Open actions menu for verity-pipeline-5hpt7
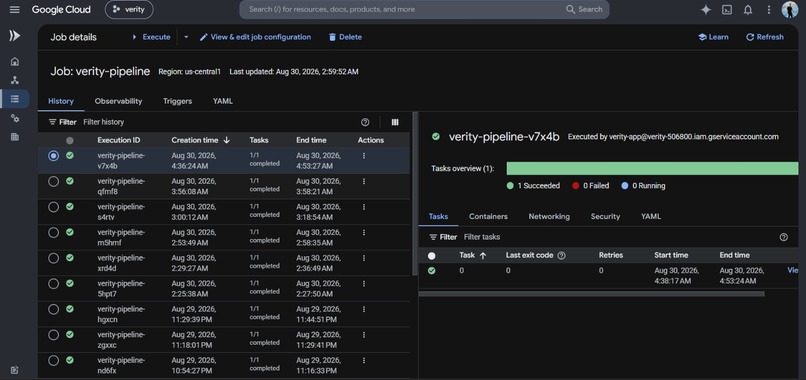The width and height of the screenshot is (806, 380). 364,284
